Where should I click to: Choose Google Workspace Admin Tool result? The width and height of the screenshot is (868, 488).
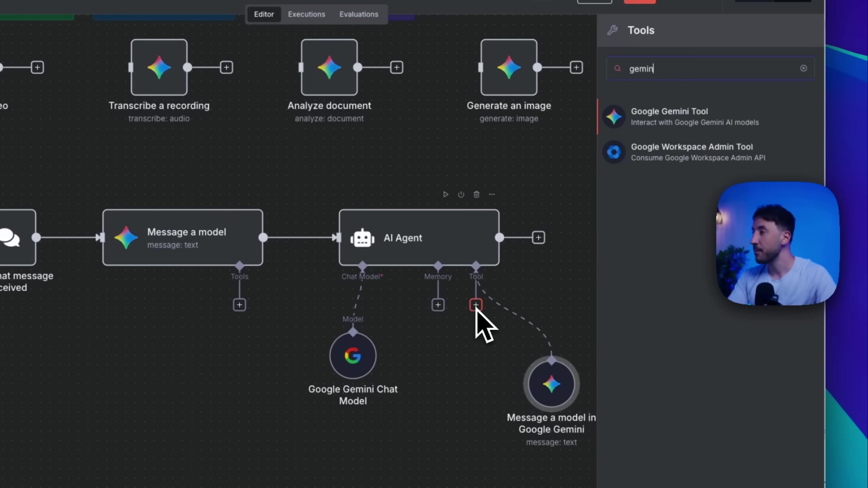[710, 152]
